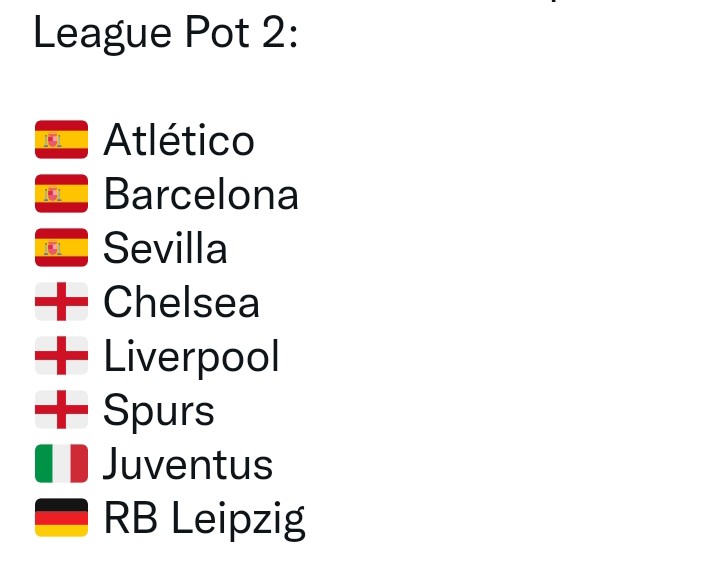Screen dimensions: 720x565
Task: Click the League Pot 2 heading
Action: 166,34
